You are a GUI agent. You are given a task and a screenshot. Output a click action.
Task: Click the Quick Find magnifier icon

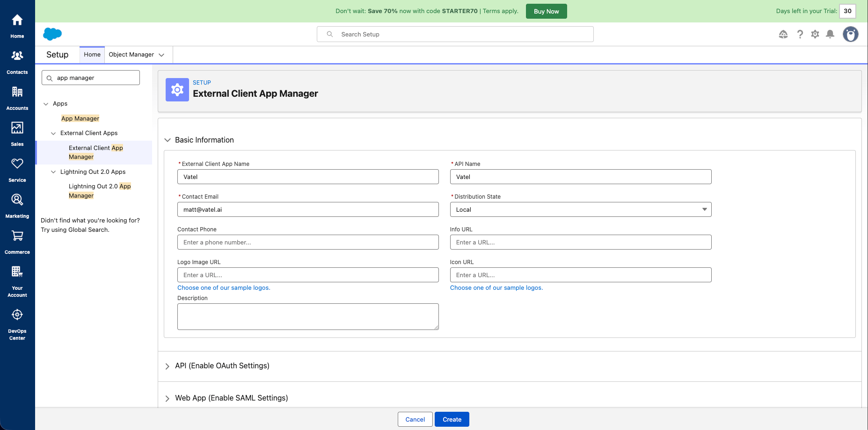[x=50, y=78]
